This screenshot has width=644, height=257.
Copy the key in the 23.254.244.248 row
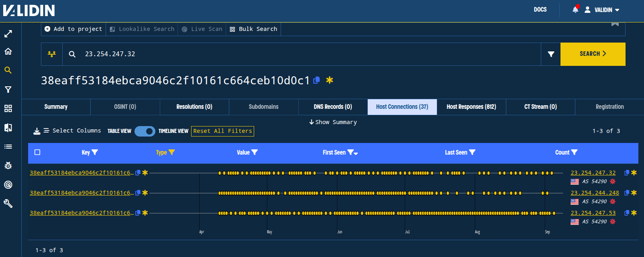click(138, 193)
